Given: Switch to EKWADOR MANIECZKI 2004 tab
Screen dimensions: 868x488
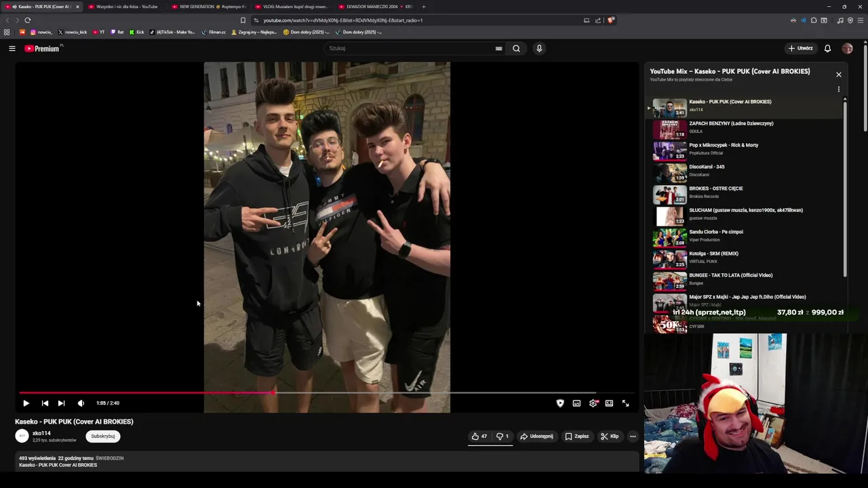Looking at the screenshot, I should (x=375, y=7).
